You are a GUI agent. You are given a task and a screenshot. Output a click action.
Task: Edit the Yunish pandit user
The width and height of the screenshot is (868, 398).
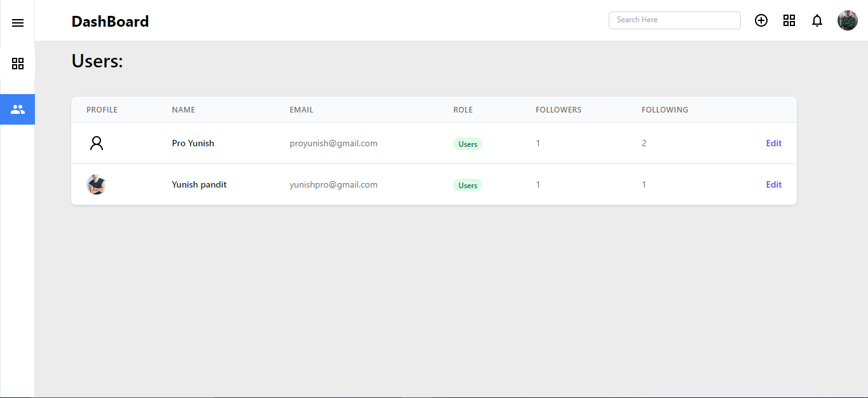pyautogui.click(x=773, y=184)
